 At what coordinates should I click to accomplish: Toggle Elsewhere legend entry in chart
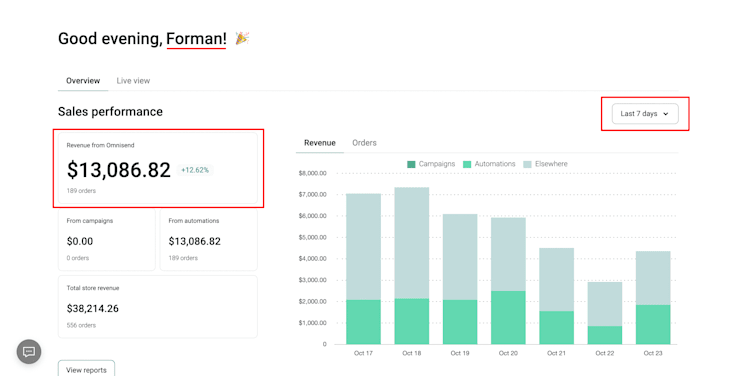point(545,164)
